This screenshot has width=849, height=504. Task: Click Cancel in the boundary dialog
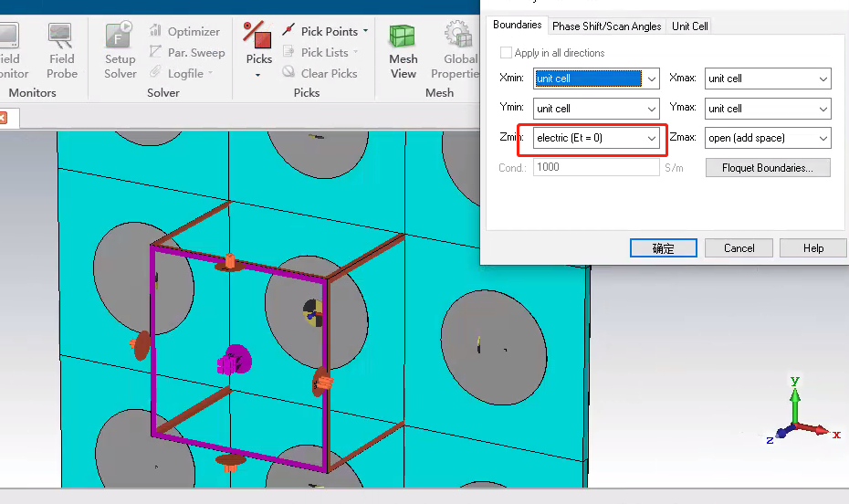[x=739, y=248]
